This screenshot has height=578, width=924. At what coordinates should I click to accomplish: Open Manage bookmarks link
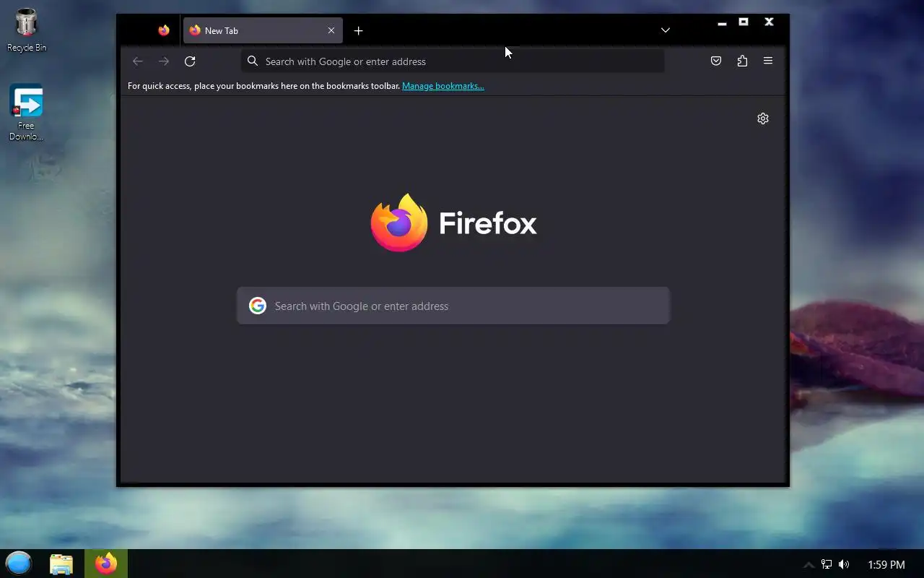click(x=443, y=86)
